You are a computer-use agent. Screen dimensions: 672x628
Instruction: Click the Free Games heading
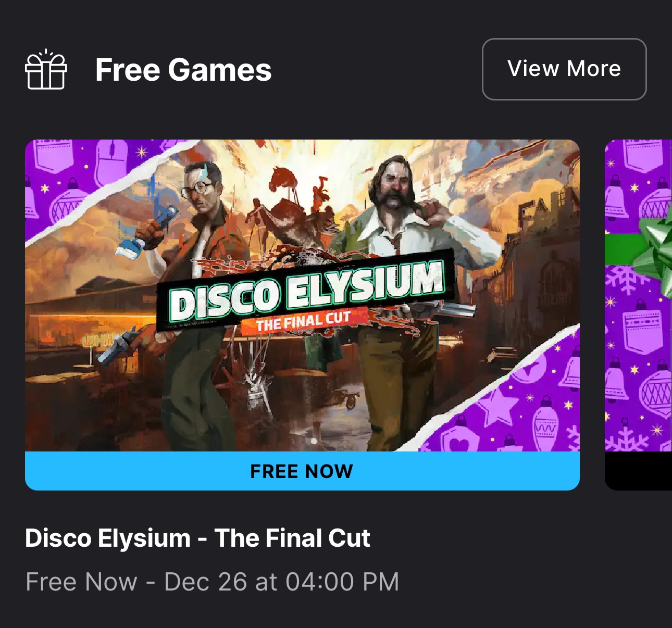point(183,70)
